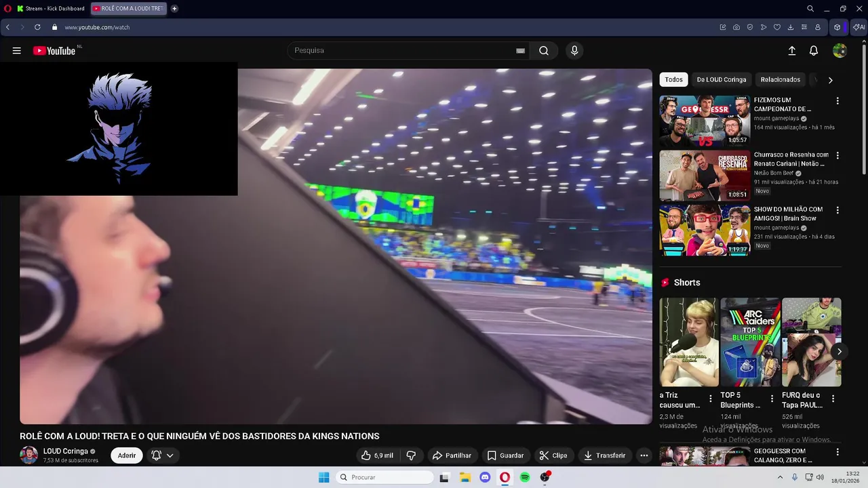Open options for SHOW DO MILHÃO video

coord(837,210)
